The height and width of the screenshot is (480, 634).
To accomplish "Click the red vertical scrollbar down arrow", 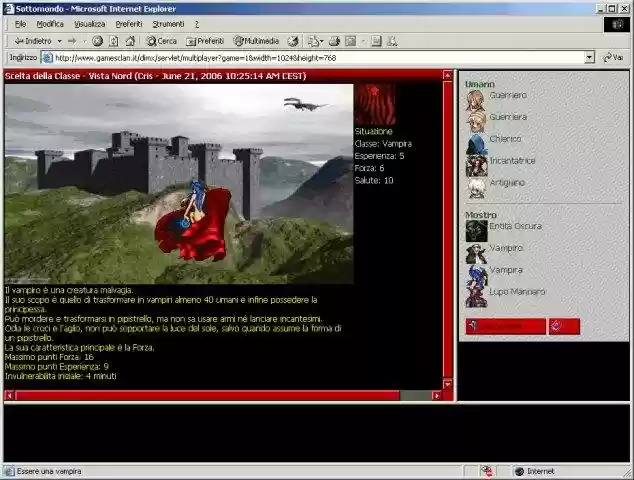I will [447, 384].
